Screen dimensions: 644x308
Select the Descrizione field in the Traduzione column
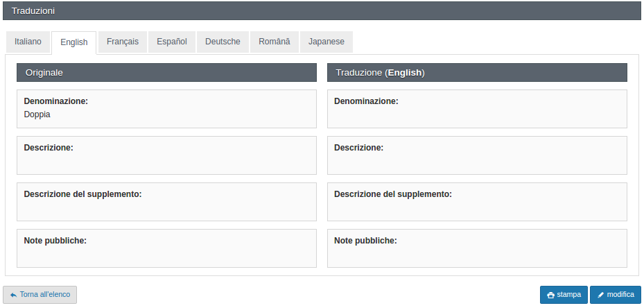[x=477, y=155]
